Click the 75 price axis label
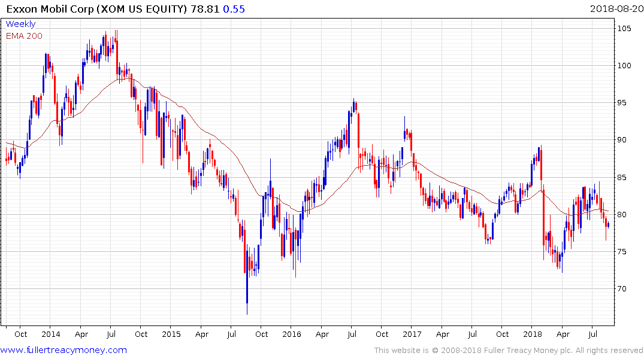This screenshot has height=359, width=644. pos(622,251)
